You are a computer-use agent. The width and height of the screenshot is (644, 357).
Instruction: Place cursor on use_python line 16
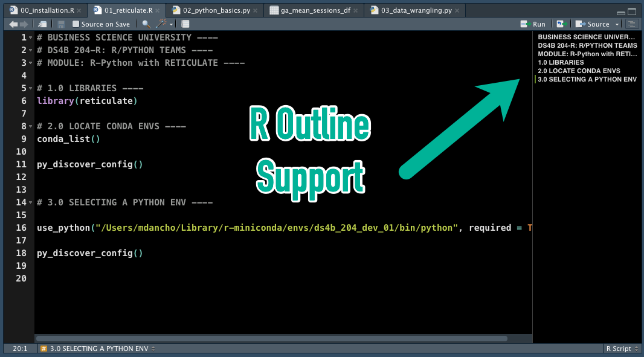click(x=283, y=228)
